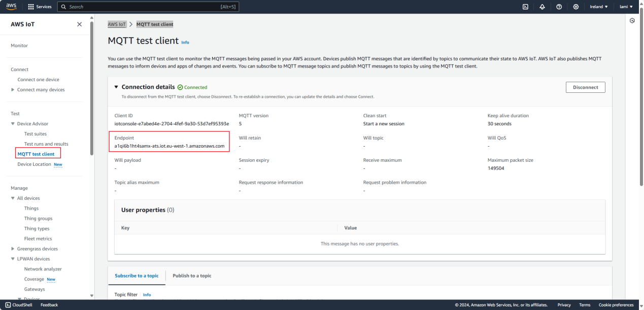Open the help question mark menu
This screenshot has width=644, height=310.
tap(559, 7)
